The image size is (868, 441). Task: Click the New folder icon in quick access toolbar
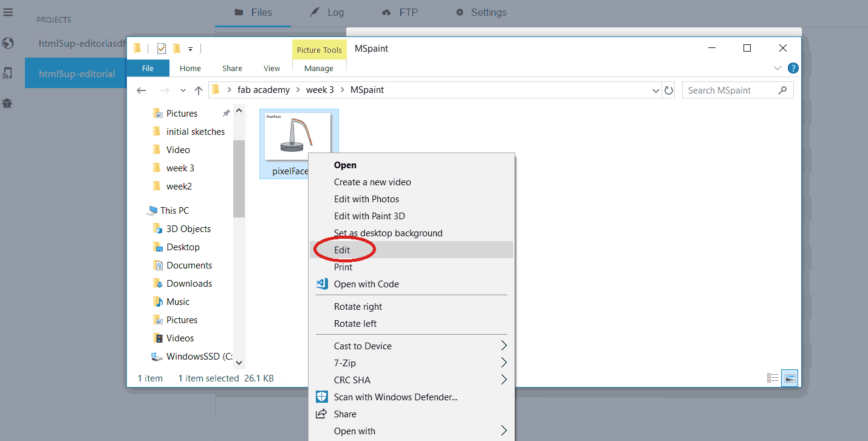[x=177, y=49]
